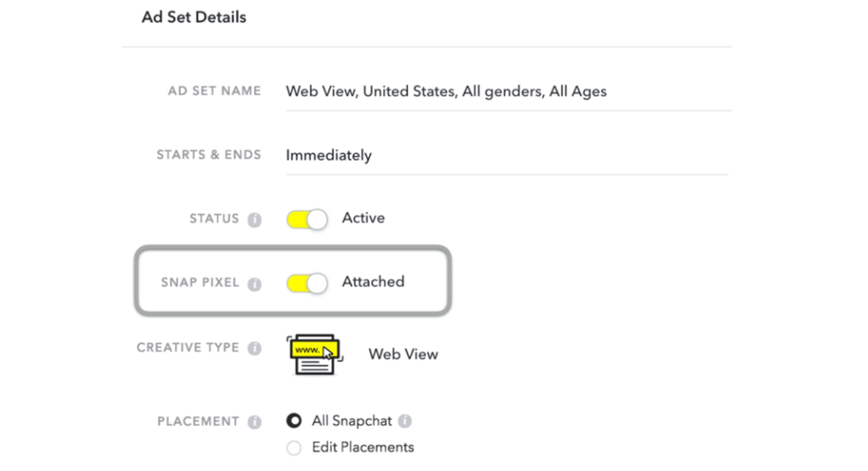Click the Status info icon
The image size is (868, 471).
[256, 219]
